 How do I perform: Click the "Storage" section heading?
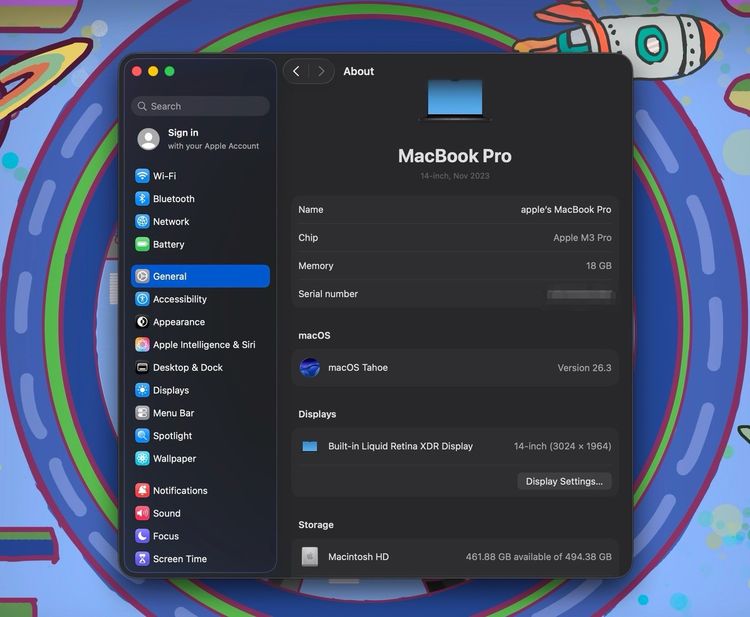click(x=316, y=525)
